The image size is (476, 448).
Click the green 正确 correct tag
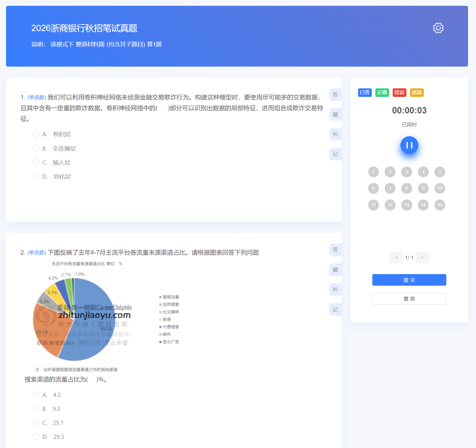pyautogui.click(x=382, y=92)
